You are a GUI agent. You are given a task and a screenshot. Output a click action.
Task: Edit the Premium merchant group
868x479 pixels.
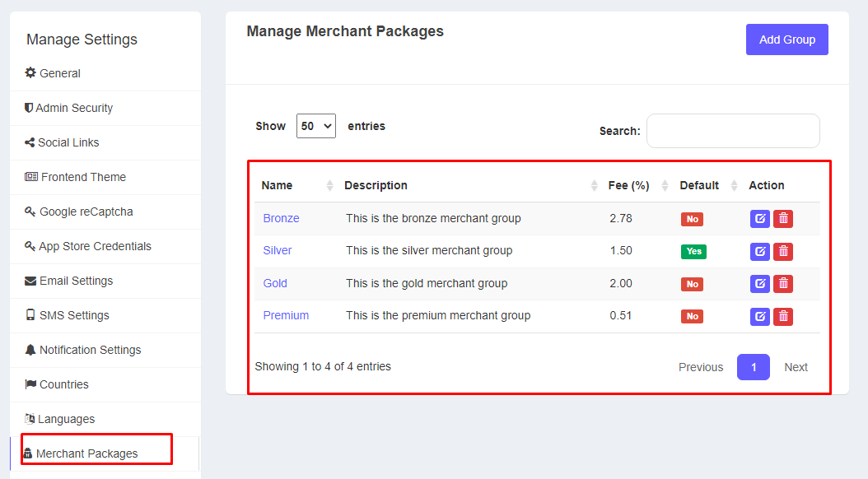coord(759,316)
